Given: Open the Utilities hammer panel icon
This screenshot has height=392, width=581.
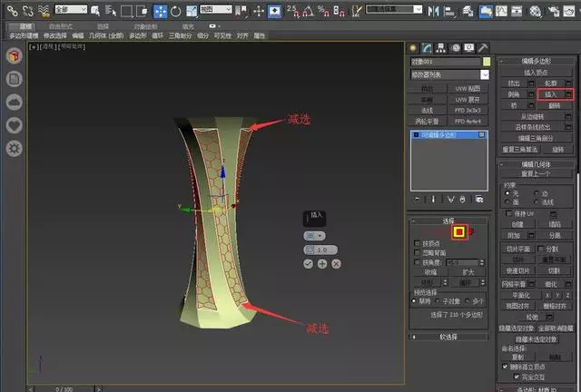Looking at the screenshot, I should (482, 47).
